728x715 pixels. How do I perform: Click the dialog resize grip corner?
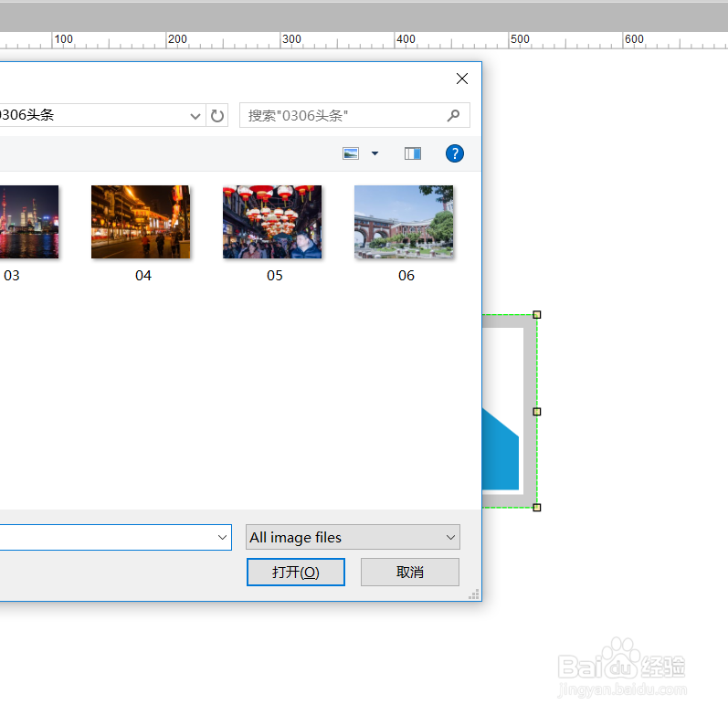coord(474,594)
